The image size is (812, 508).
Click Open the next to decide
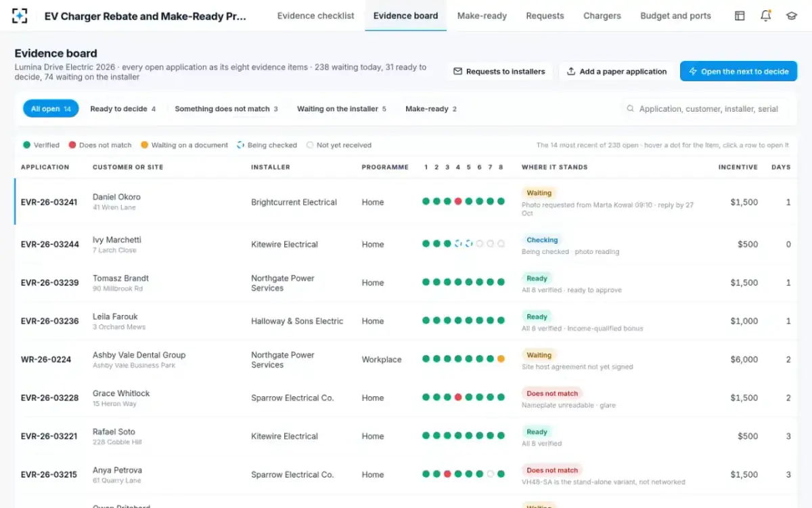(x=738, y=71)
